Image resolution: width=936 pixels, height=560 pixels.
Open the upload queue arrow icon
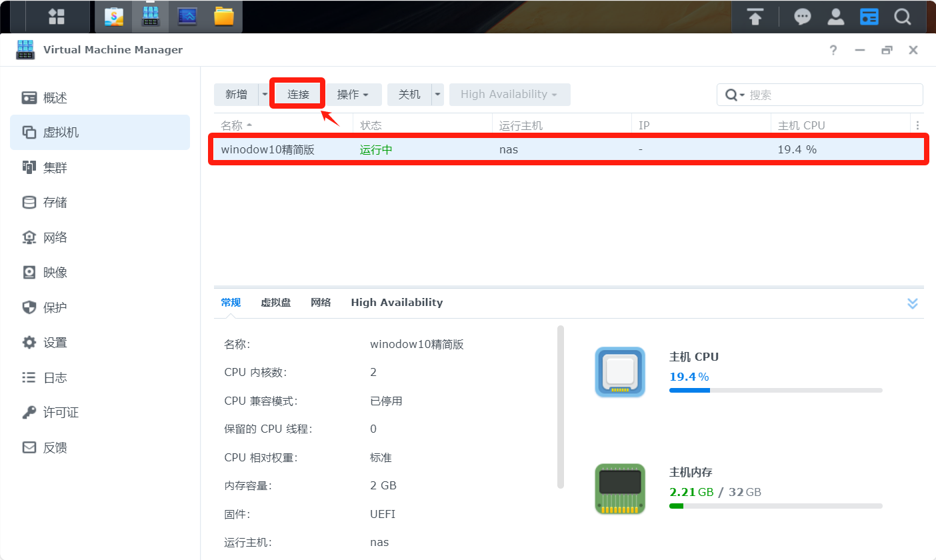click(755, 17)
